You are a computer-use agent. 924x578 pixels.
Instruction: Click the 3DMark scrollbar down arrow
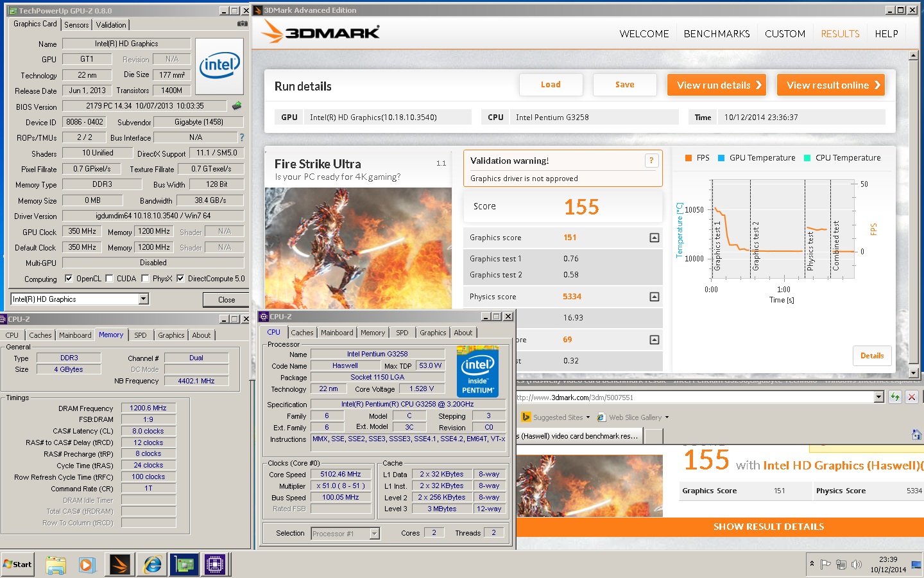pyautogui.click(x=914, y=372)
